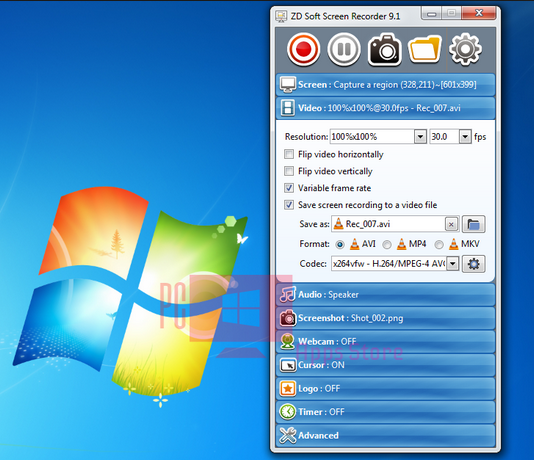534x460 pixels.
Task: Click the music note icon beside Audio
Action: point(288,294)
